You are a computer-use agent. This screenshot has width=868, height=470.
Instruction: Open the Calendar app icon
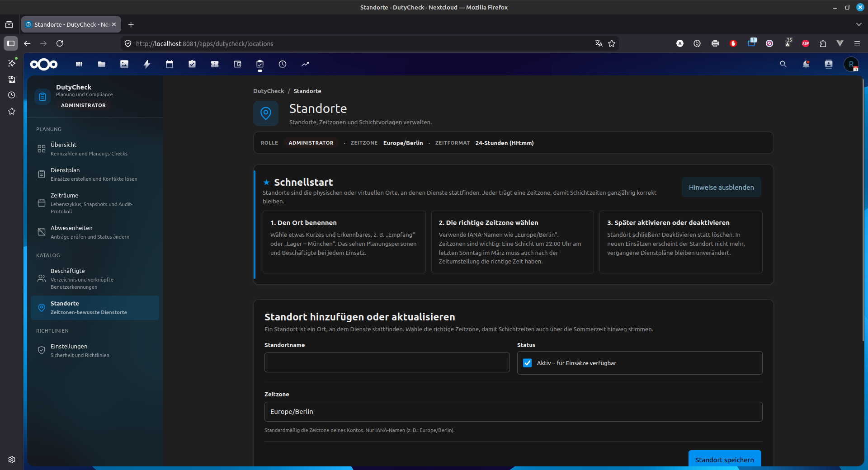tap(170, 64)
